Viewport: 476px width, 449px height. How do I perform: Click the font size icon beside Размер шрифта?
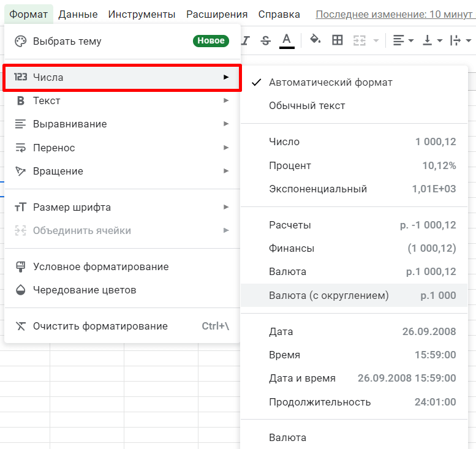click(21, 207)
